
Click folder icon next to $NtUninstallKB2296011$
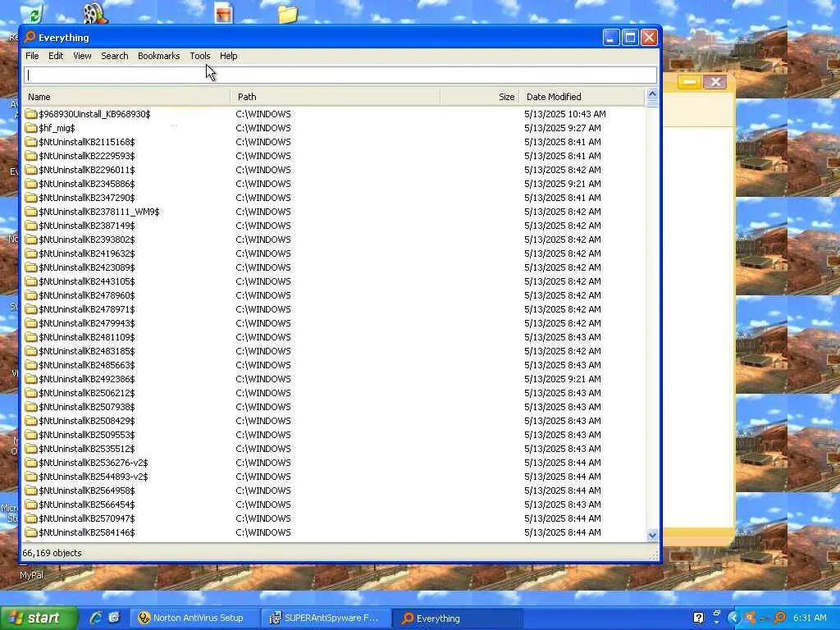pyautogui.click(x=31, y=170)
